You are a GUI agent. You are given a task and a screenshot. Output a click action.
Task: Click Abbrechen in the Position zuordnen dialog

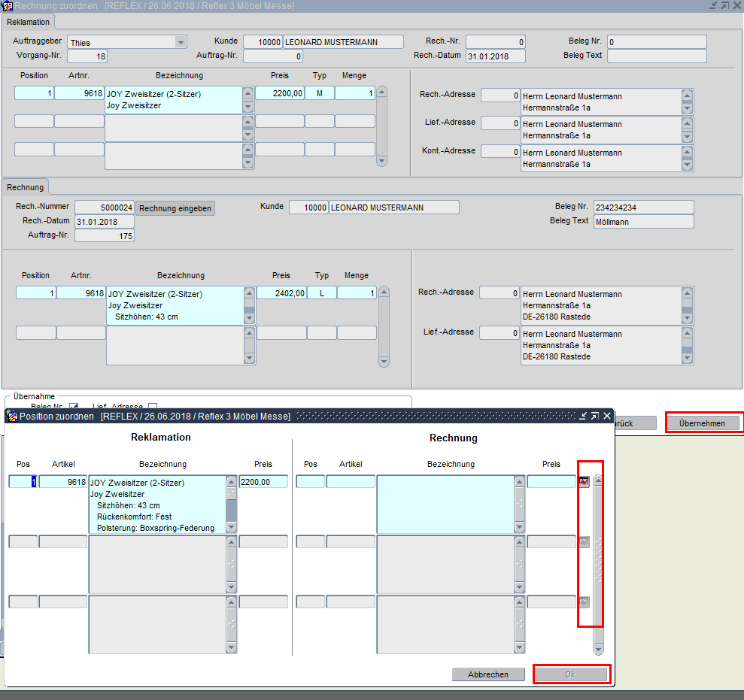click(487, 674)
